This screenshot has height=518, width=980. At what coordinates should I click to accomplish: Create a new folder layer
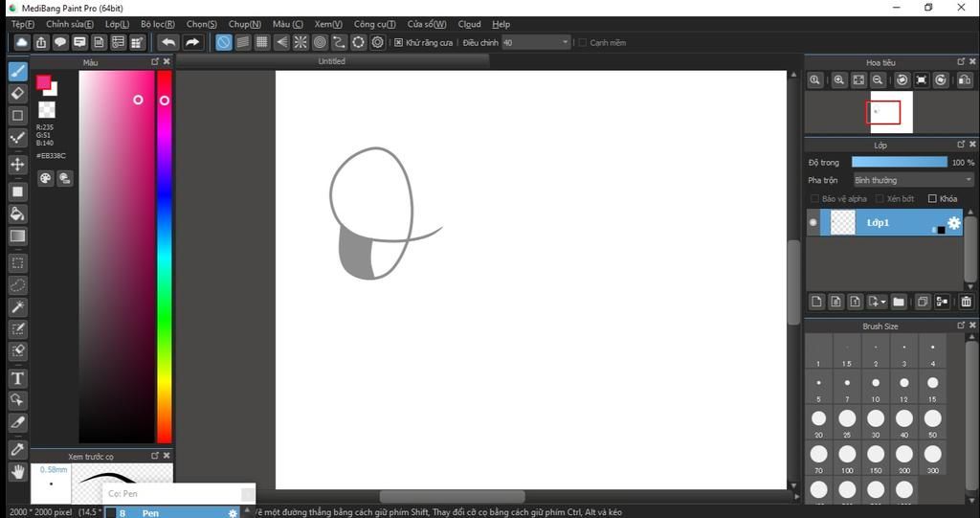pyautogui.click(x=899, y=302)
